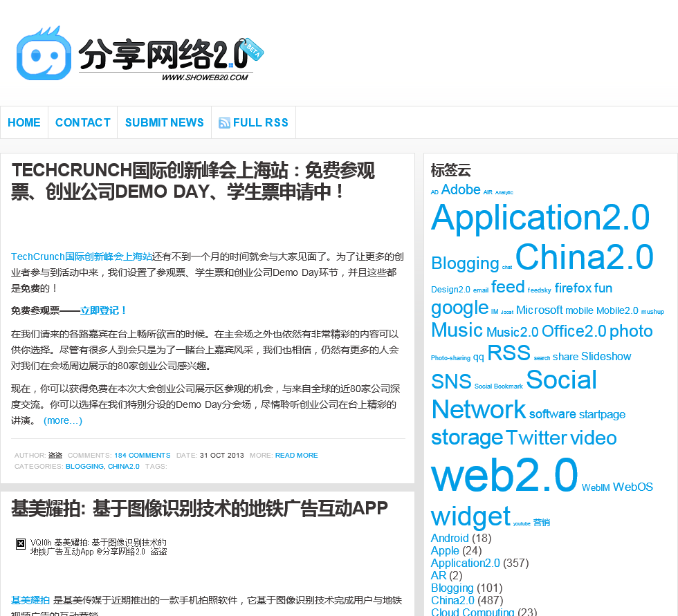
Task: Open the HOME menu item
Action: [24, 122]
